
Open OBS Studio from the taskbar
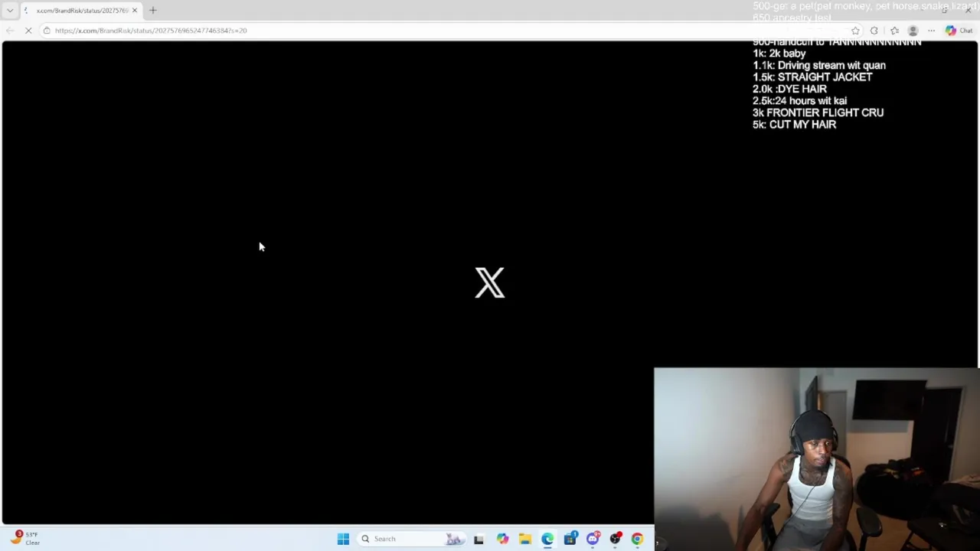pos(615,539)
